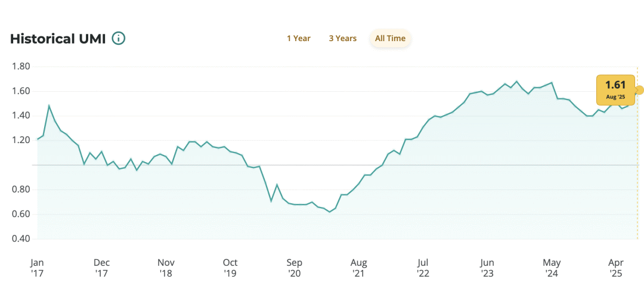Click the 1.80 y-axis label

21,66
